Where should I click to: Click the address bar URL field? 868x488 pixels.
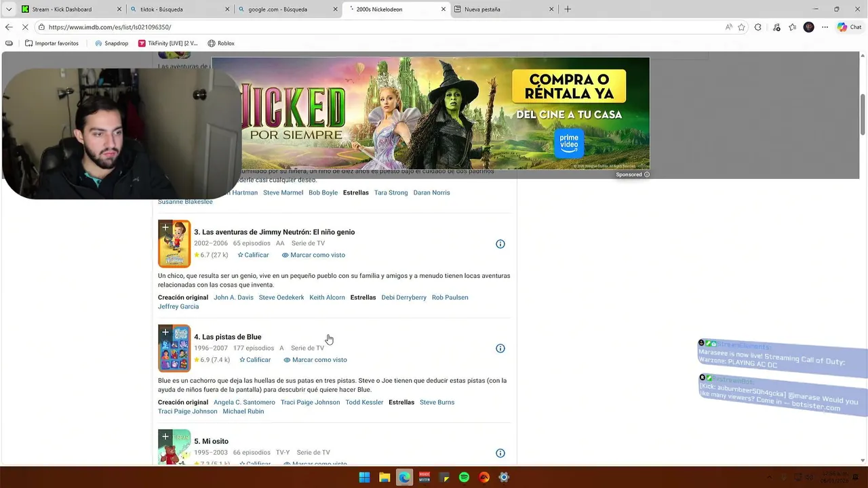click(380, 27)
